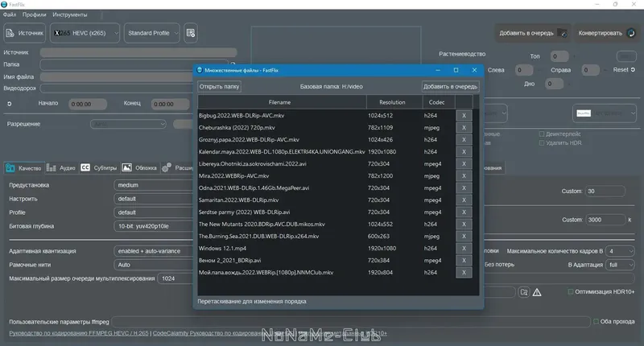Viewport: 644px width, 346px height.
Task: Click the Начало start time field
Action: point(88,105)
